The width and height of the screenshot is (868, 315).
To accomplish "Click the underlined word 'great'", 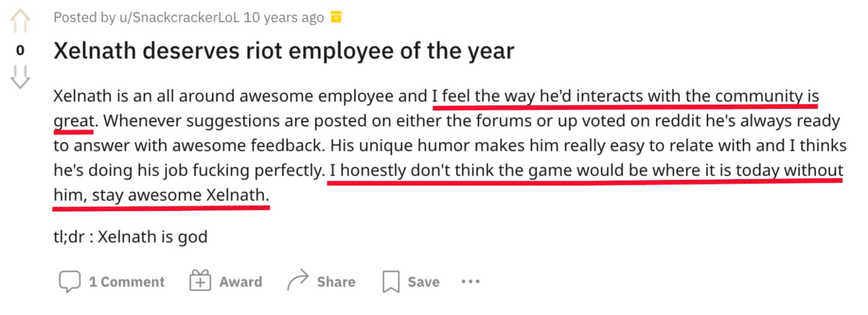I will point(73,121).
